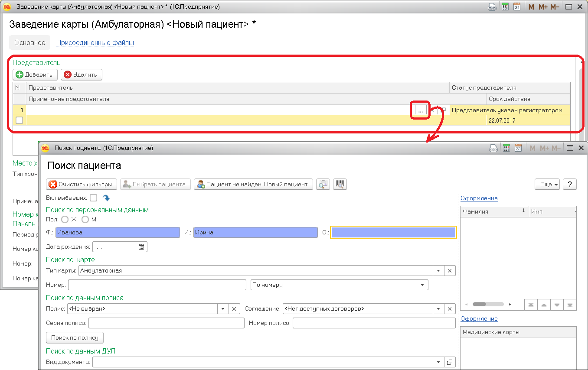Click link icon in Заведение карты title bar

[x=492, y=7]
